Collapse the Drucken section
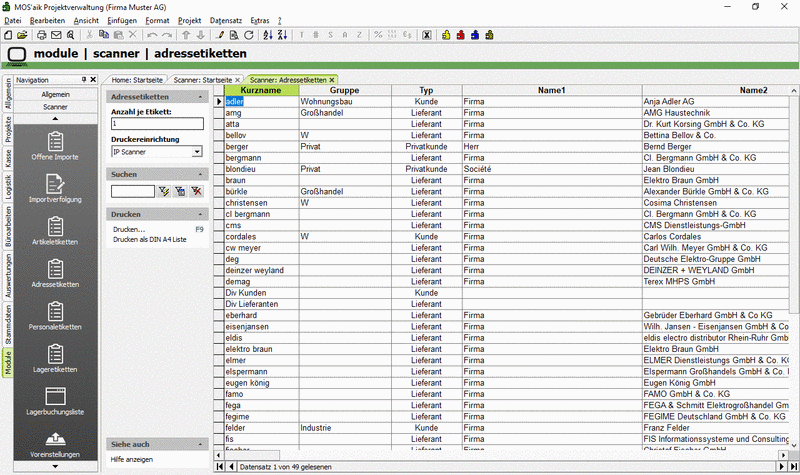800x475 pixels. [200, 214]
